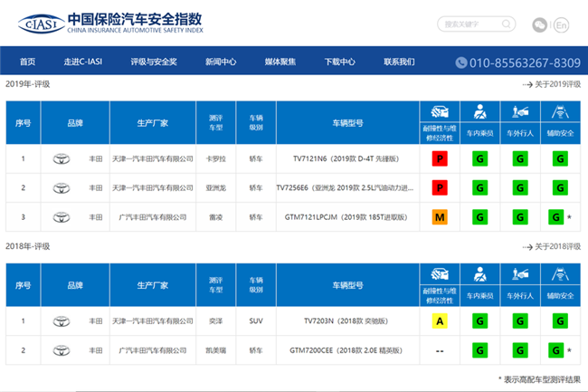The image size is (588, 392).
Task: Open model TV7256E6 亚洲龙 entry
Action: click(345, 187)
